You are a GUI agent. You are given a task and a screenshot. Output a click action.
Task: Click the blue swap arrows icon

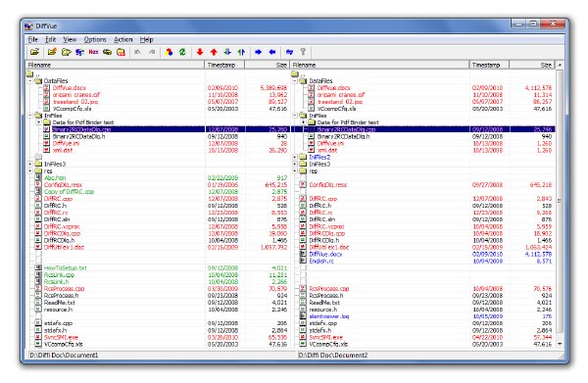point(289,52)
